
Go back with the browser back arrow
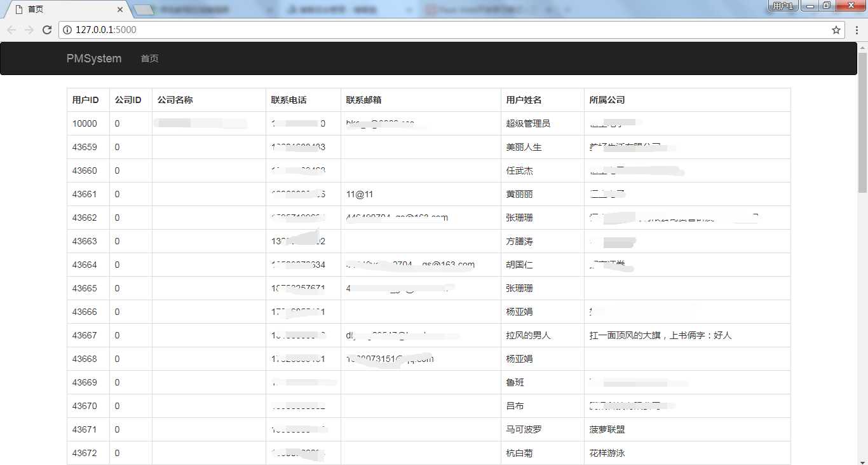(11, 30)
